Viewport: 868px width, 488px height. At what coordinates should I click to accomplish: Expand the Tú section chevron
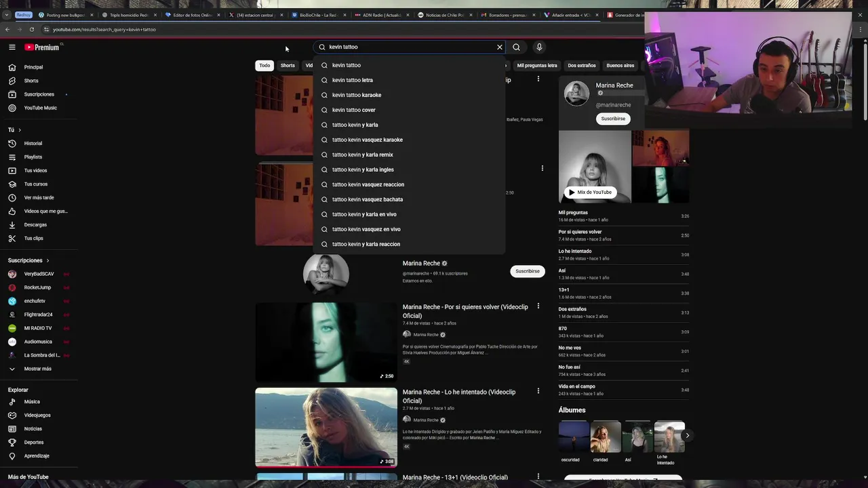[20, 129]
